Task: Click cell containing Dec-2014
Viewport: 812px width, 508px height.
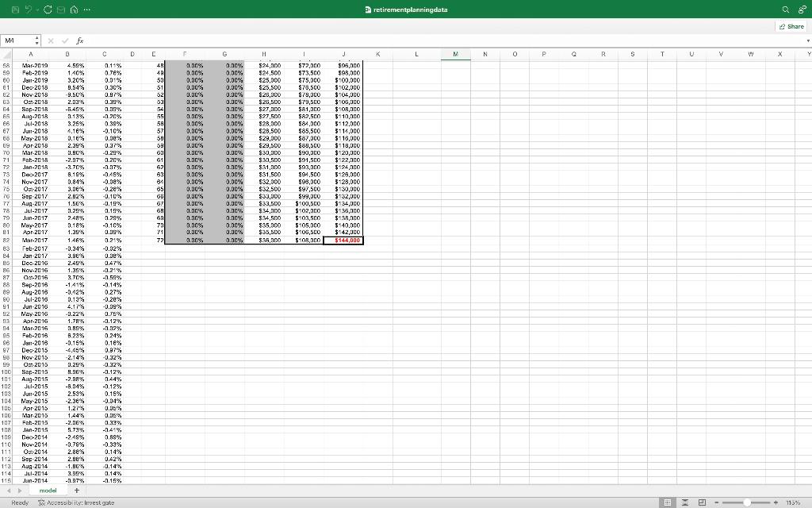Action: pyautogui.click(x=31, y=437)
